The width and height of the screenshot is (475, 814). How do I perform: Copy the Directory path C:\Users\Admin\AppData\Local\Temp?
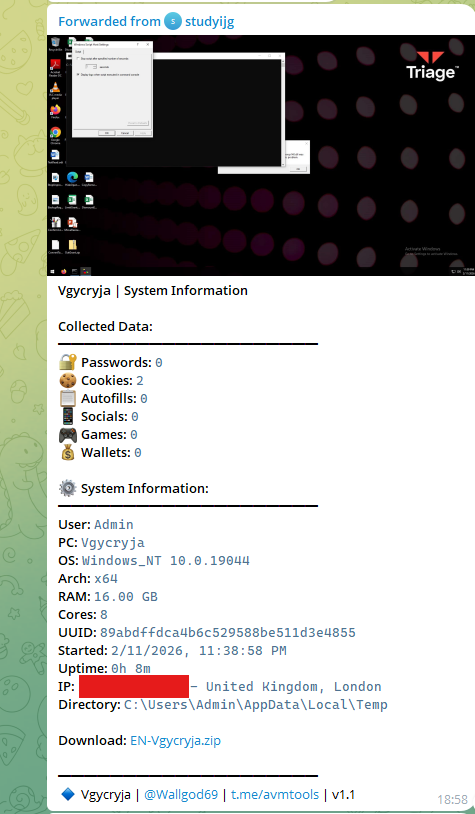[255, 704]
